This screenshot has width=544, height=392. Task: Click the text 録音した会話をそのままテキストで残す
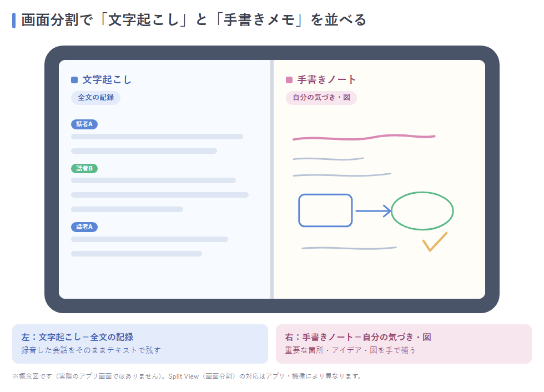click(91, 350)
